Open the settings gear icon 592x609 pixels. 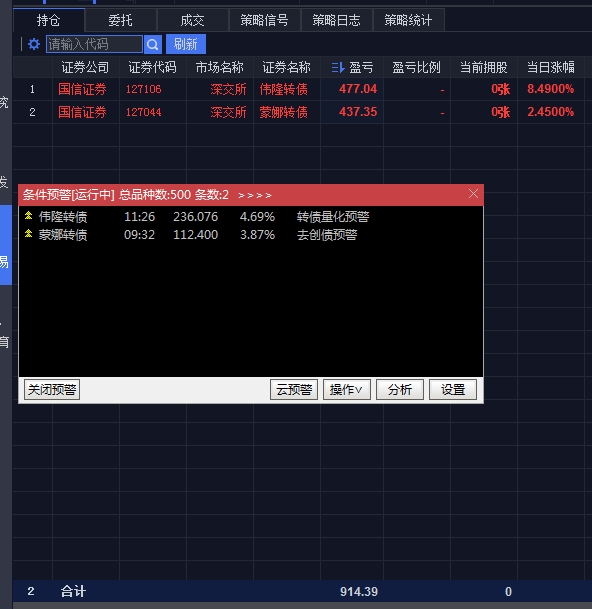tap(34, 44)
